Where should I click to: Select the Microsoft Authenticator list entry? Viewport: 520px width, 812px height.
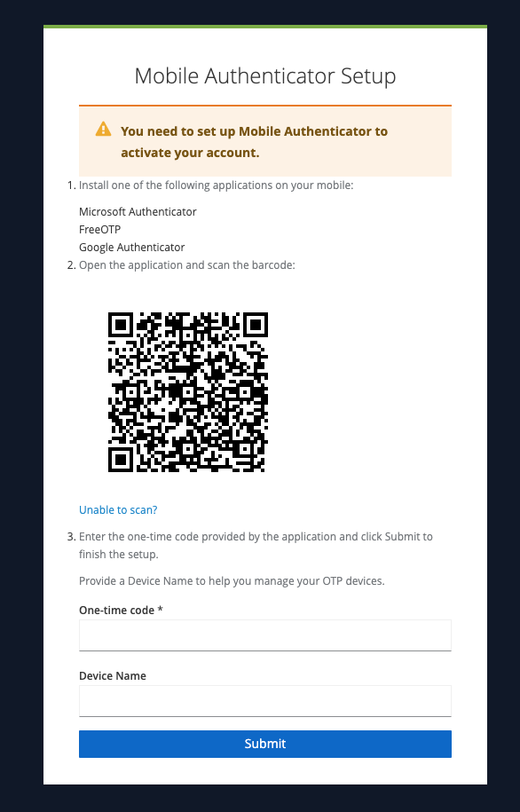138,212
